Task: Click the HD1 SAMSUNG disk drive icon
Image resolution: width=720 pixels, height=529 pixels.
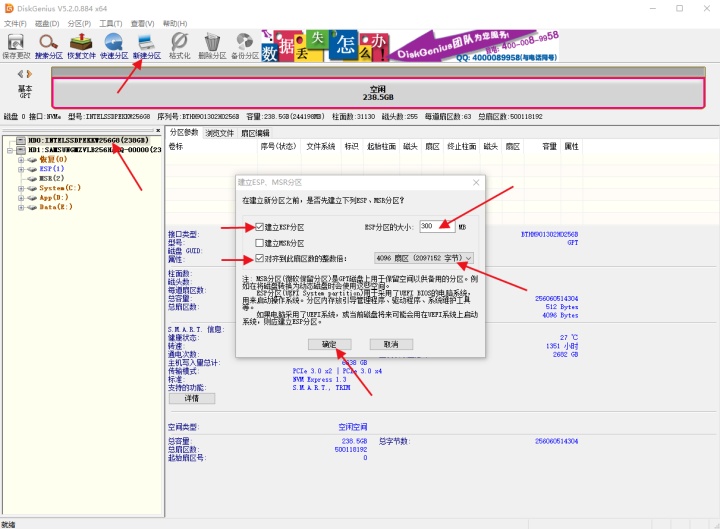Action: pyautogui.click(x=21, y=150)
